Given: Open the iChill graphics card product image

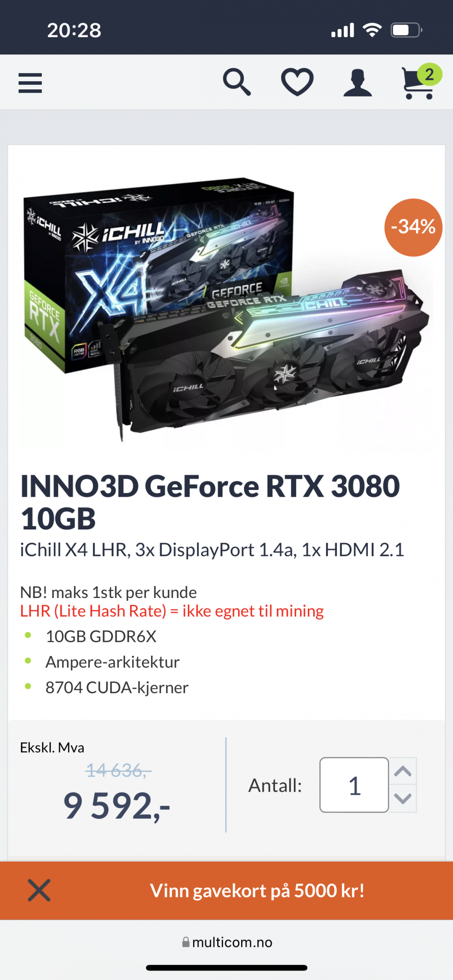Looking at the screenshot, I should pyautogui.click(x=226, y=309).
